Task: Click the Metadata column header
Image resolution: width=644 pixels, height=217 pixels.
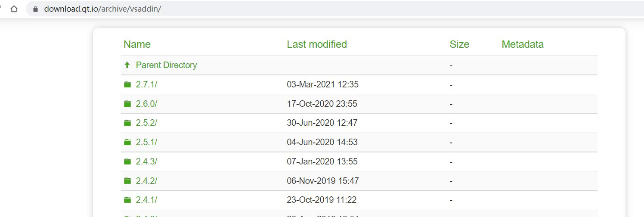Action: pos(523,44)
